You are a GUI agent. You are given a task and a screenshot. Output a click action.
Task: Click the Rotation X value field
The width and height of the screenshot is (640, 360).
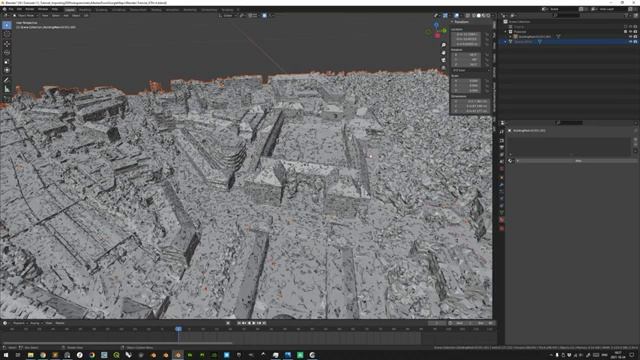point(467,55)
